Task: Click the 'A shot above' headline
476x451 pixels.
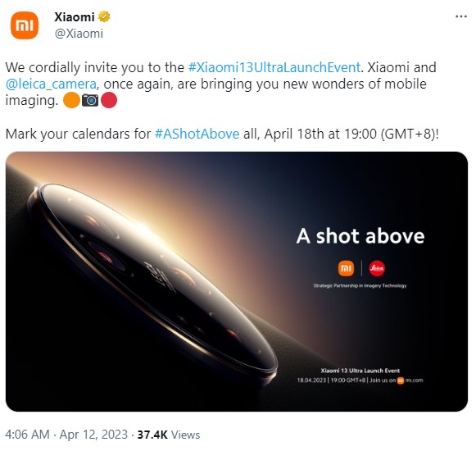Action: tap(360, 236)
